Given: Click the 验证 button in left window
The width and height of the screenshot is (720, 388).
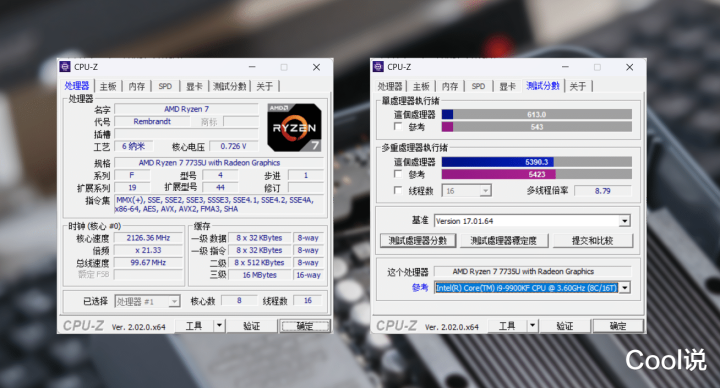Looking at the screenshot, I should [251, 326].
